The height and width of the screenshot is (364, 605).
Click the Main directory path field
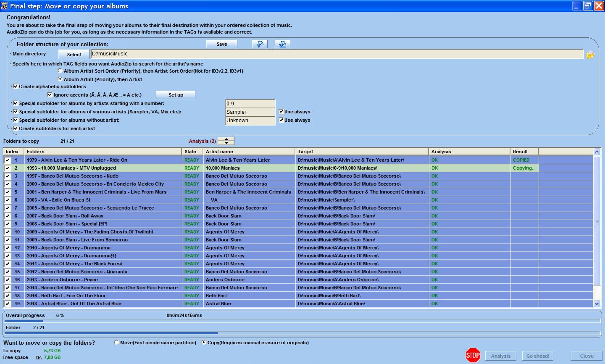337,54
